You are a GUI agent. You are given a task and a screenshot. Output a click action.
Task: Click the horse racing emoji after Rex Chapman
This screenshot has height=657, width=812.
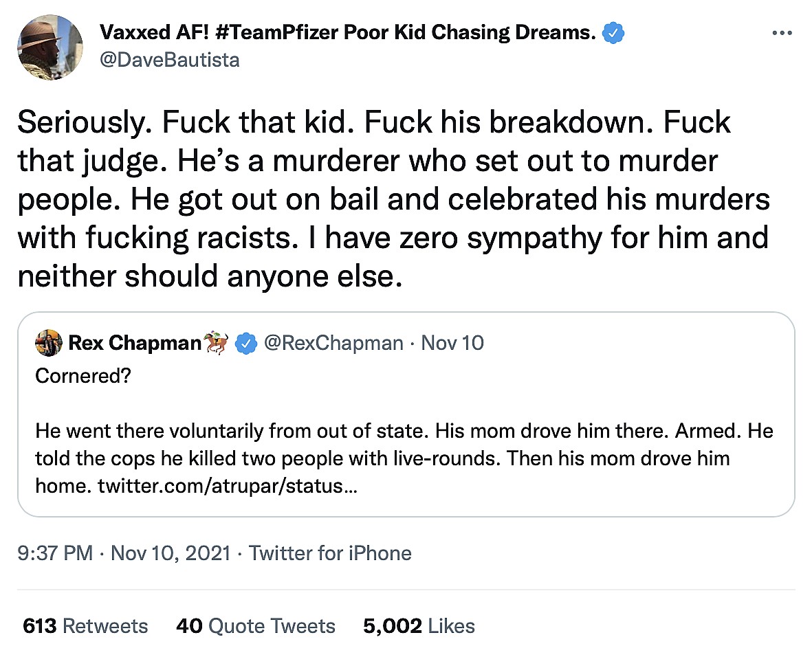tap(217, 343)
